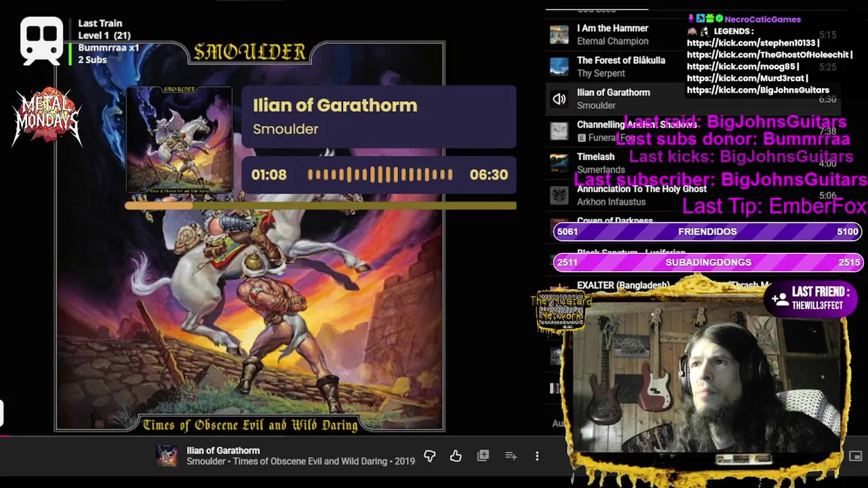Click the 01:08 elapsed time readout

(269, 175)
